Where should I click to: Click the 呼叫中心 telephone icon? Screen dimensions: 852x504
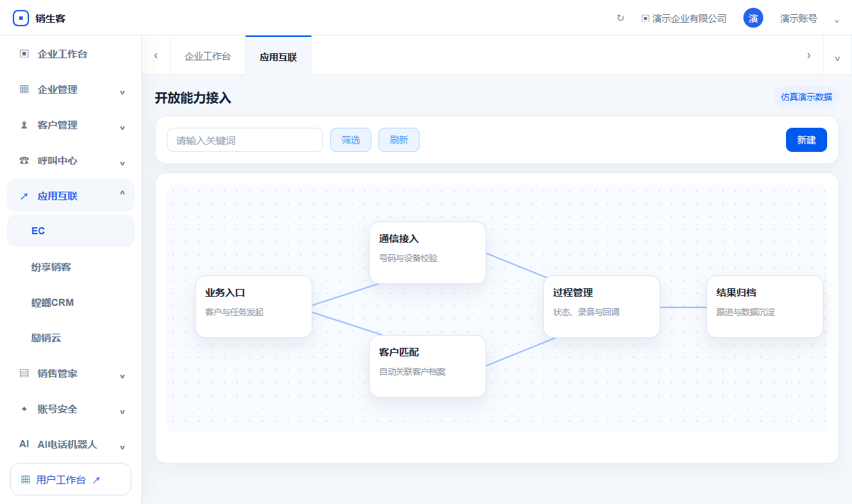click(x=24, y=160)
